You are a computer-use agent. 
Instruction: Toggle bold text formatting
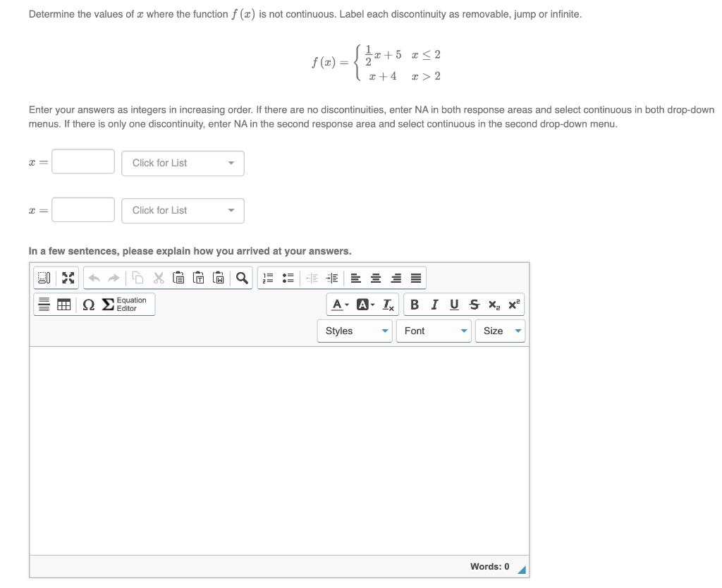tap(415, 305)
